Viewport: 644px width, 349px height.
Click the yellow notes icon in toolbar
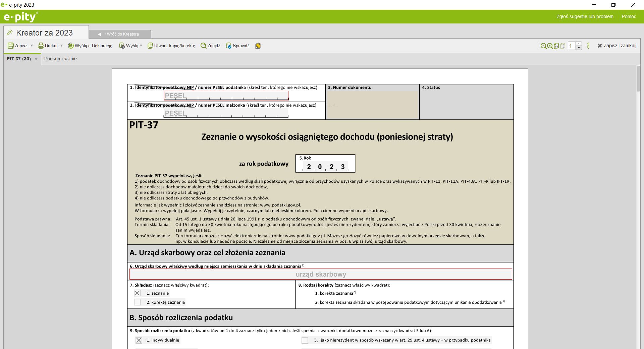[x=258, y=46]
